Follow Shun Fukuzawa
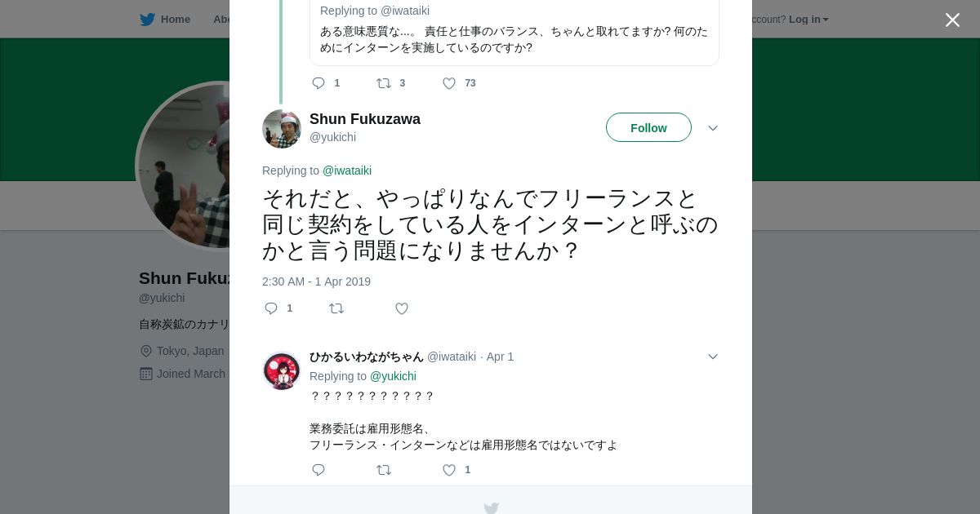The height and width of the screenshot is (514, 980). (x=648, y=128)
